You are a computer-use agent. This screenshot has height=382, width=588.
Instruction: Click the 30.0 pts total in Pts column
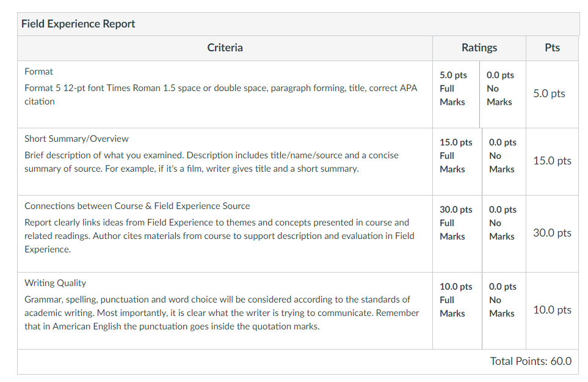tap(552, 233)
